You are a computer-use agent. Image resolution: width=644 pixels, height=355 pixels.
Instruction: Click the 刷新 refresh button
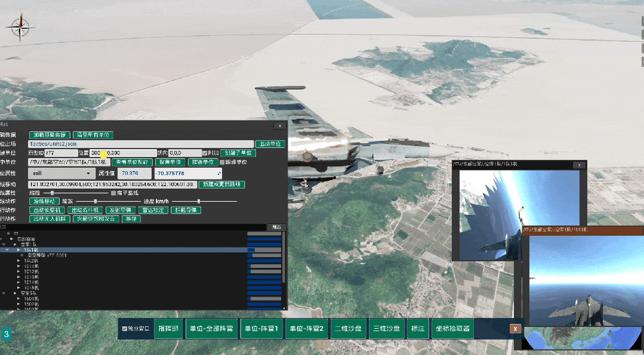(276, 227)
